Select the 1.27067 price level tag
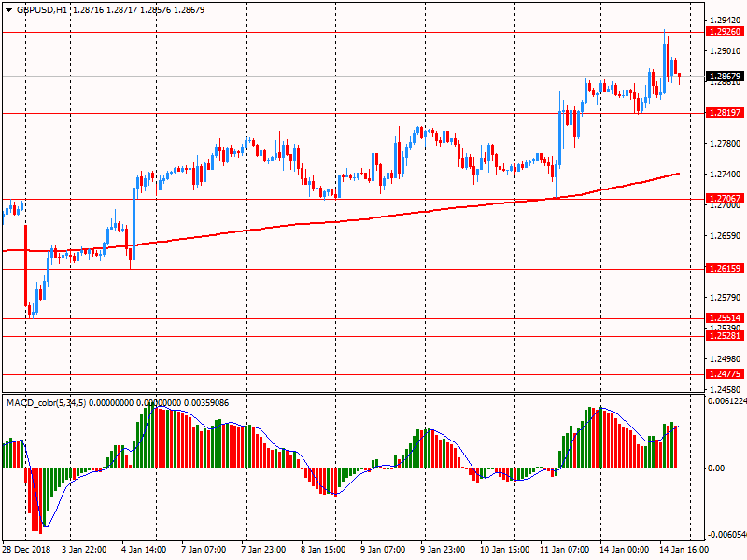 point(725,199)
